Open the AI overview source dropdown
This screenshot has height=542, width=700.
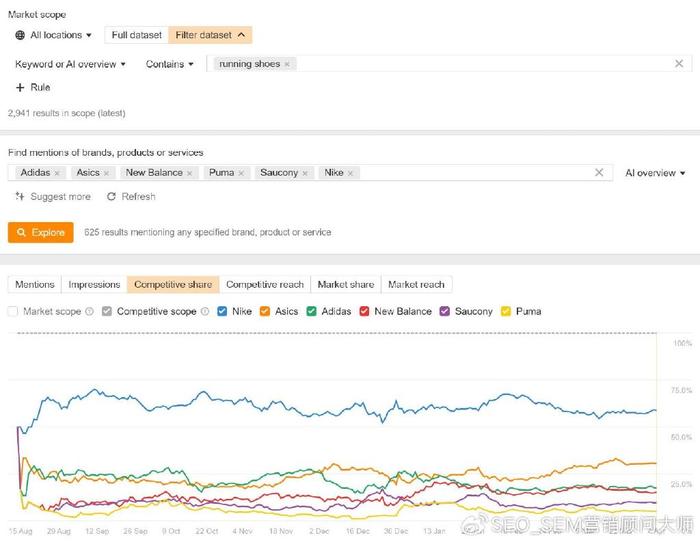pos(655,173)
